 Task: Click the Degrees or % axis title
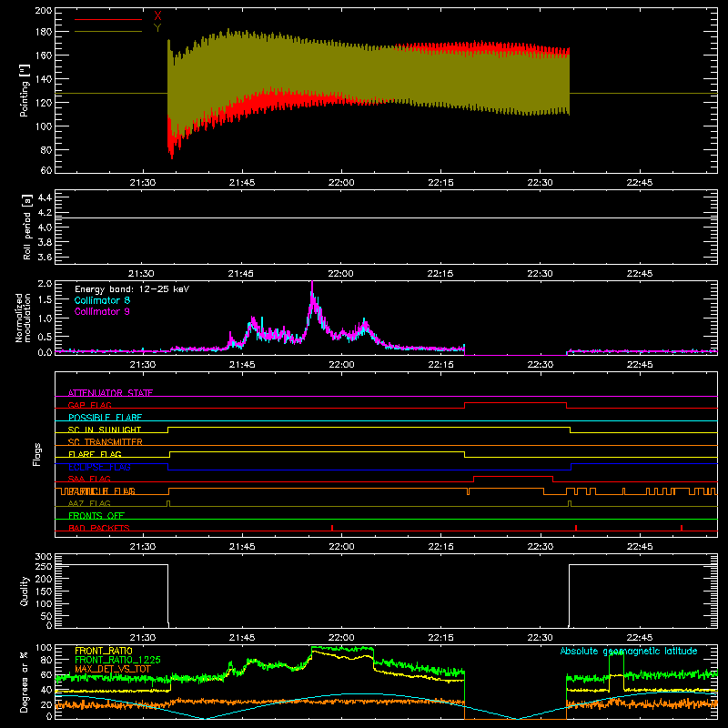point(25,682)
